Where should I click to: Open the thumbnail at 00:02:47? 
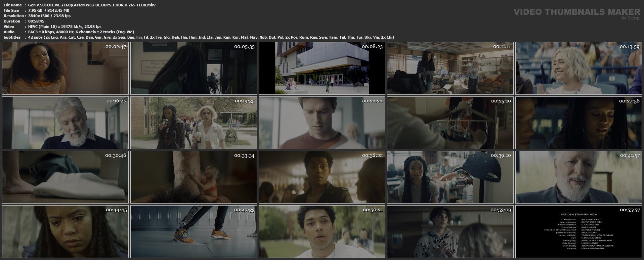[x=65, y=68]
